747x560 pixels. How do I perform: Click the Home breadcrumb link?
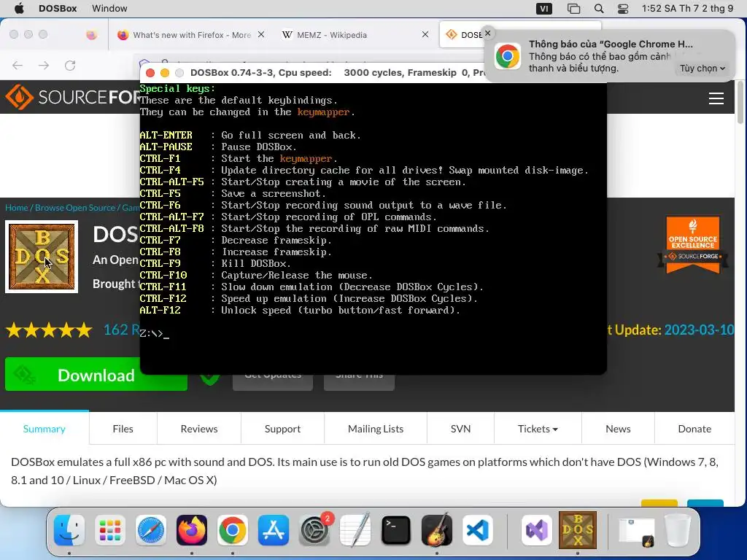click(x=16, y=208)
